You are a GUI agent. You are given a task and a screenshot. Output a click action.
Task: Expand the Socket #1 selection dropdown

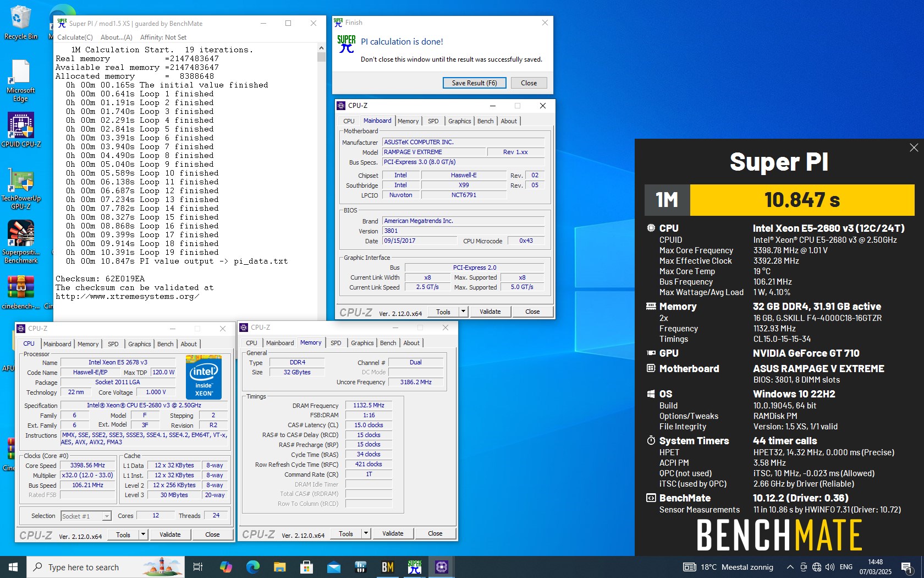(107, 516)
